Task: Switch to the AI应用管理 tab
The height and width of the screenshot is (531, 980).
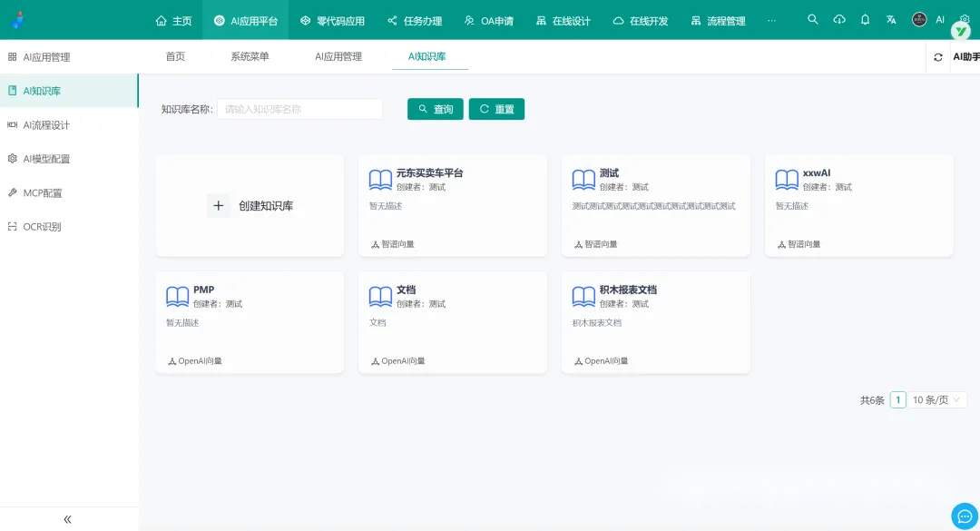Action: click(338, 56)
